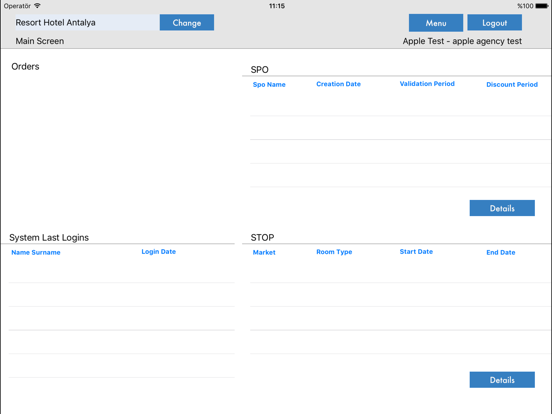Click Name Surname column header
This screenshot has width=552, height=414.
point(36,252)
